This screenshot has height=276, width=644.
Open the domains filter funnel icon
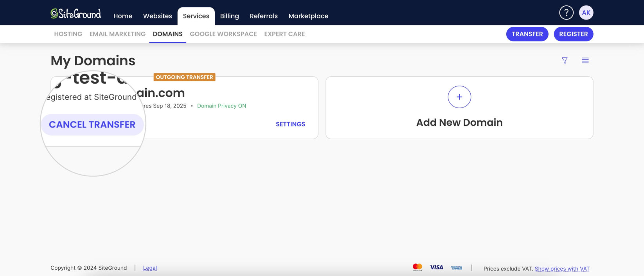tap(565, 60)
